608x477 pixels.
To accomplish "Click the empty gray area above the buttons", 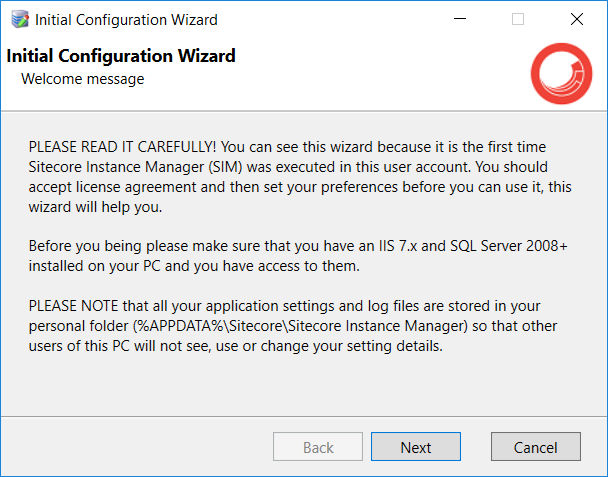I will tap(304, 384).
